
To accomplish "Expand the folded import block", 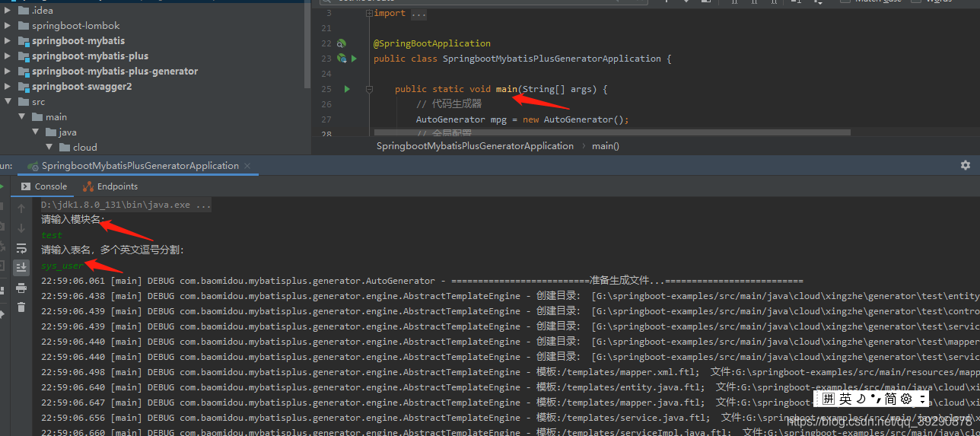I will [369, 13].
